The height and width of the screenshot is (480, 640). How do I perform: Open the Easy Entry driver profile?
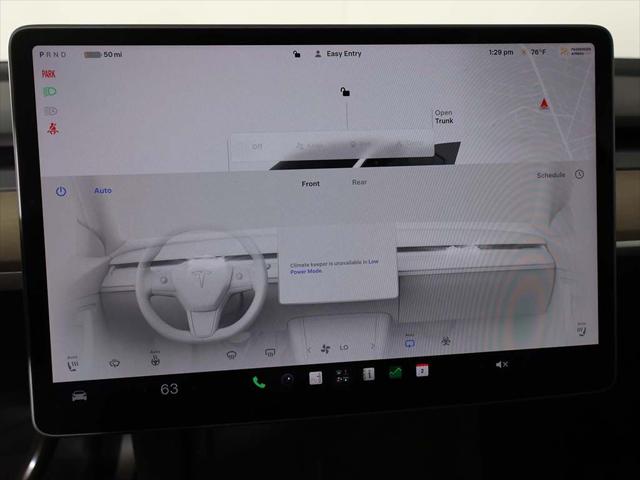point(338,53)
